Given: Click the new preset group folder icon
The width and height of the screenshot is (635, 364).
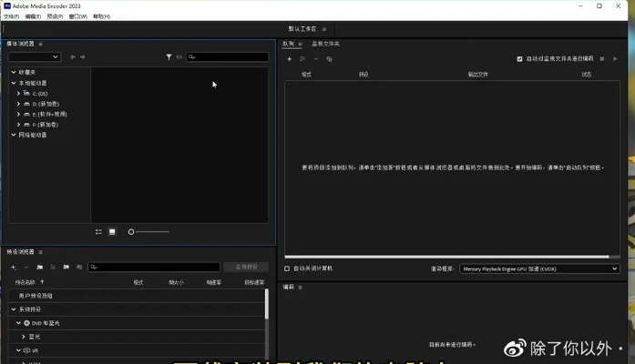Looking at the screenshot, I should 39,268.
